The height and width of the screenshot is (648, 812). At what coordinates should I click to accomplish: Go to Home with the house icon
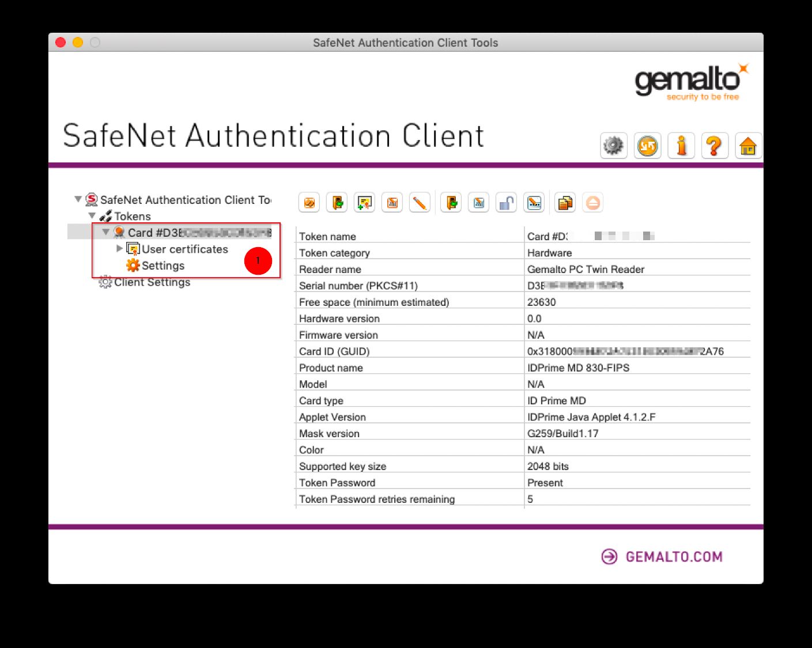click(x=749, y=146)
